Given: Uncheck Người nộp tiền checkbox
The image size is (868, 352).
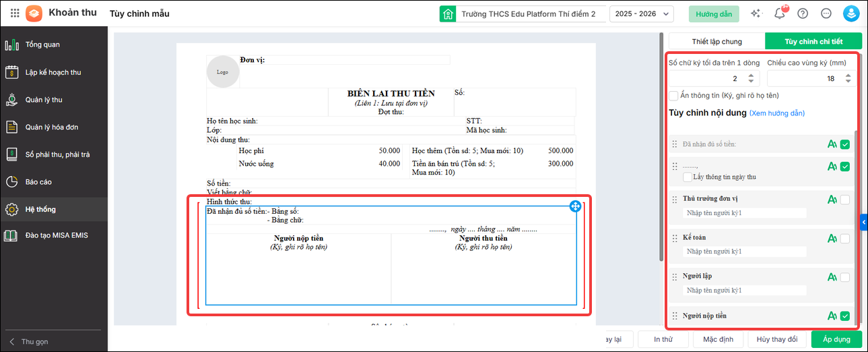Looking at the screenshot, I should pyautogui.click(x=845, y=316).
